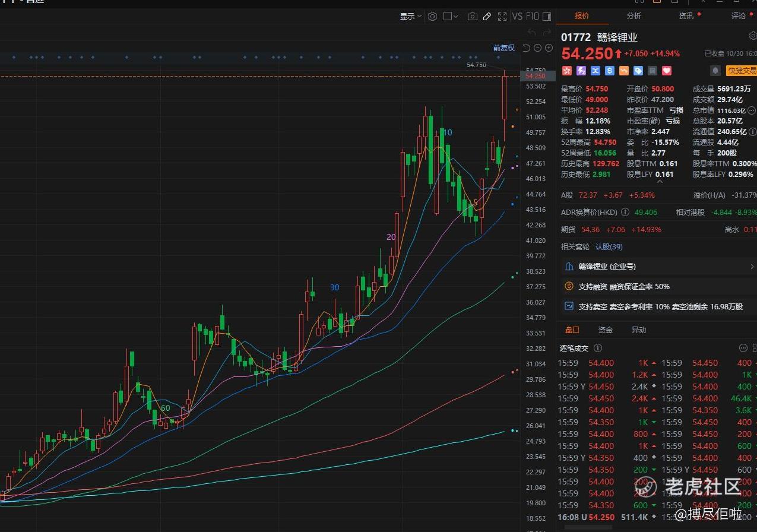Click the blue dollar sign icon
Viewport: 757px width, 532px height.
click(609, 71)
